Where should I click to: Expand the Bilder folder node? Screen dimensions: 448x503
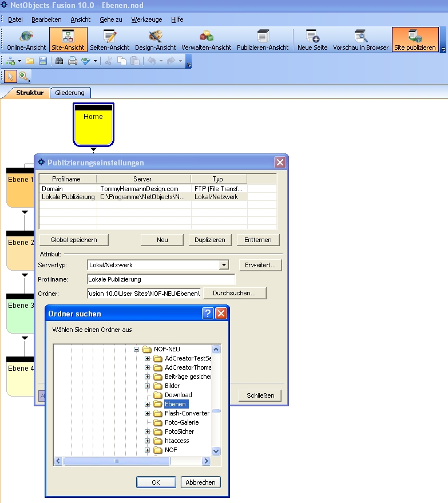pyautogui.click(x=147, y=386)
